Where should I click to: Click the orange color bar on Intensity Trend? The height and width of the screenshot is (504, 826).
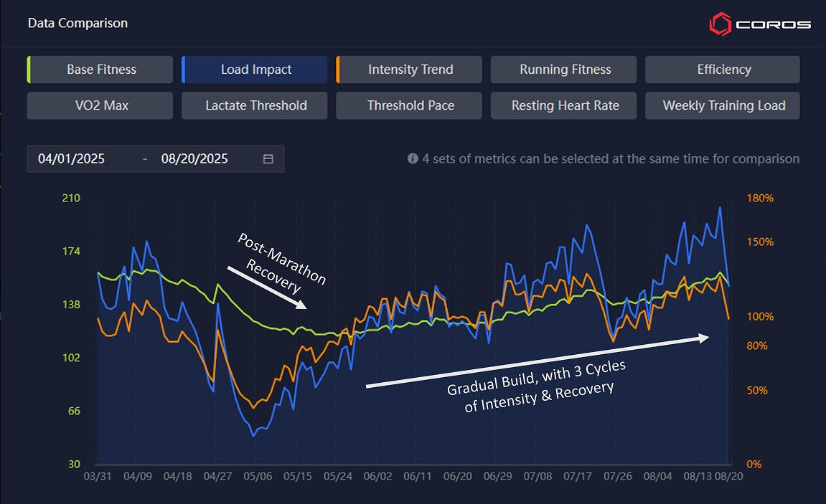tap(338, 70)
